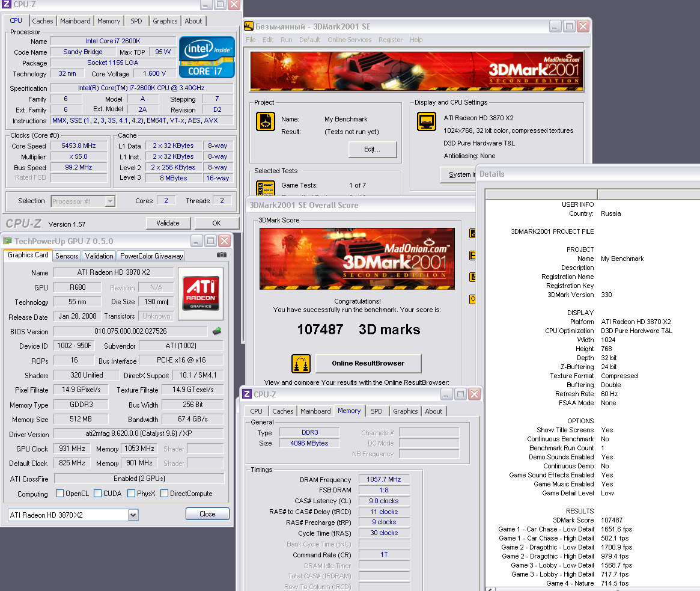Click the GPU-Z title bar icon
The height and width of the screenshot is (591, 700).
tap(8, 240)
